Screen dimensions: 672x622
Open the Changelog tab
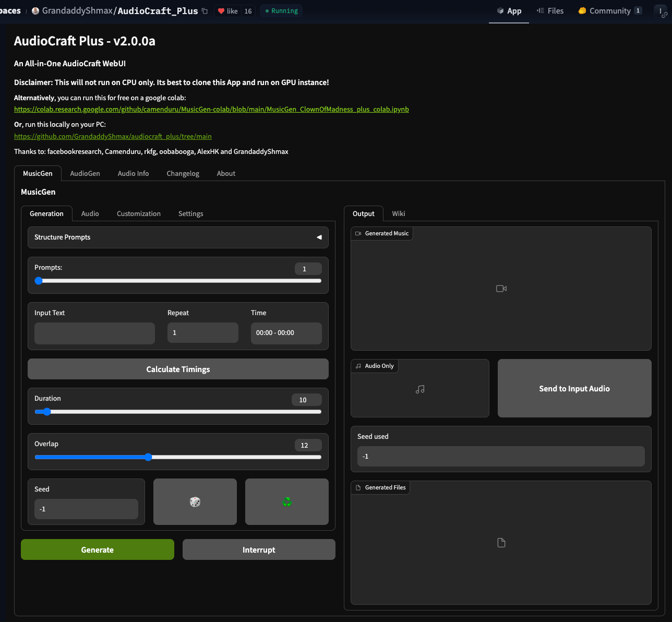tap(183, 173)
